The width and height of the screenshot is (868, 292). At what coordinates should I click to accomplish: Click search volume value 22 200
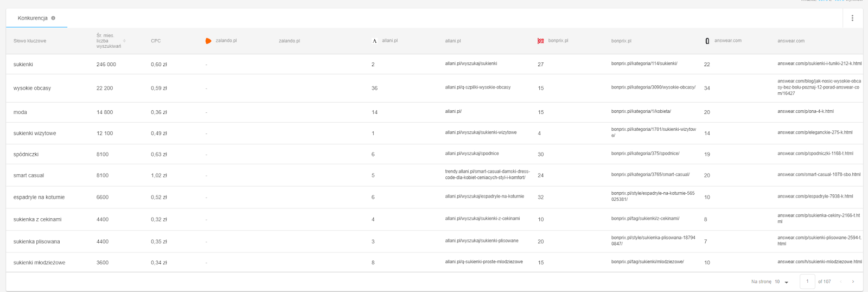pyautogui.click(x=105, y=88)
